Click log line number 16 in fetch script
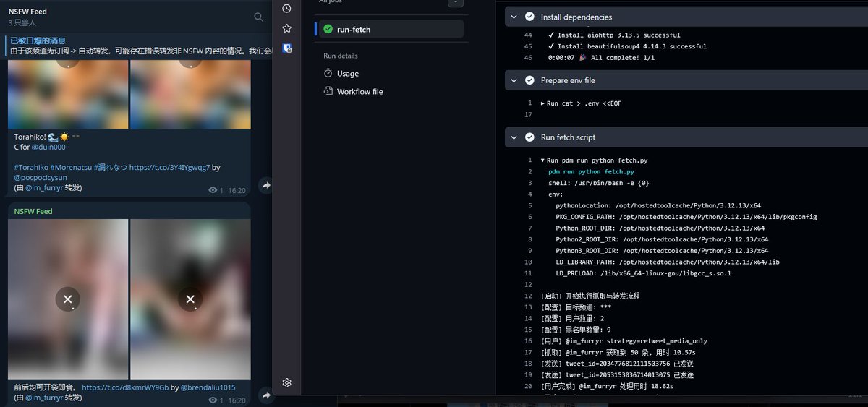868x407 pixels. point(528,341)
